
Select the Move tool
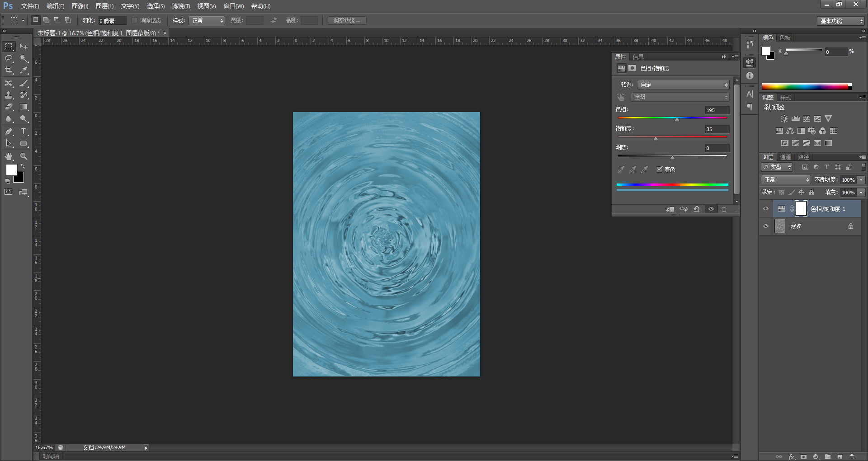(x=24, y=47)
